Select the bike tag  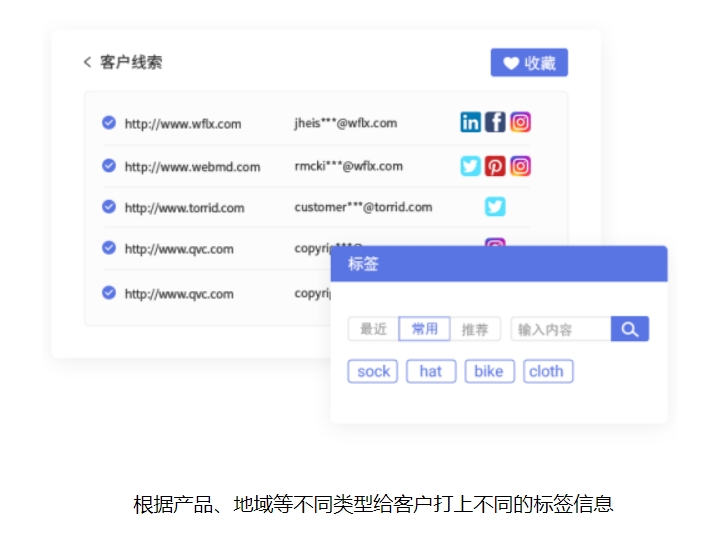click(x=489, y=371)
